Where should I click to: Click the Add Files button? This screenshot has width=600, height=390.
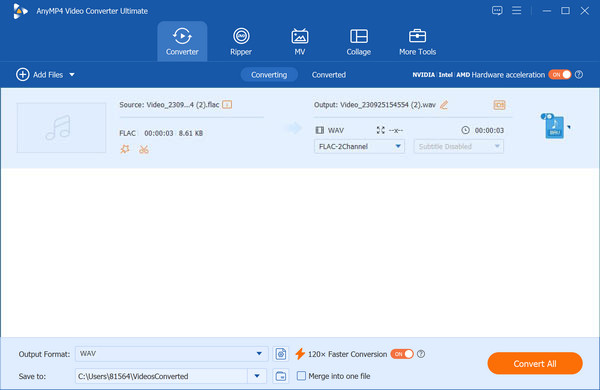pos(39,75)
